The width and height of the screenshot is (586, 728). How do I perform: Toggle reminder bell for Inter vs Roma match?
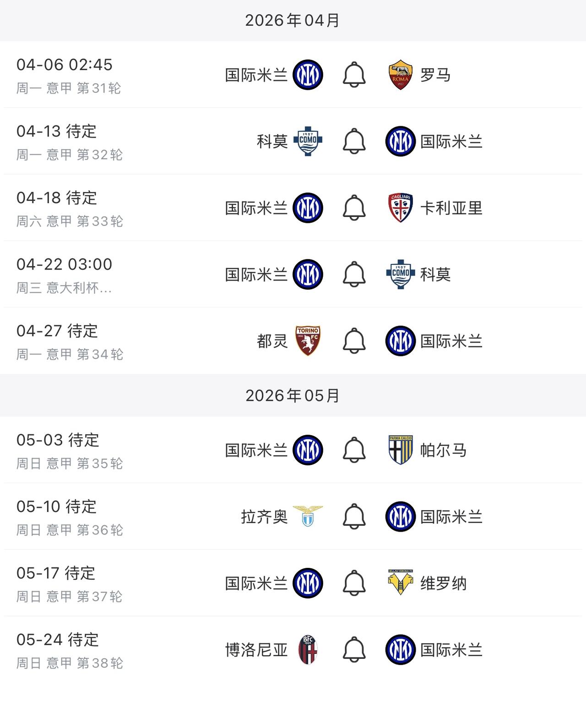354,75
